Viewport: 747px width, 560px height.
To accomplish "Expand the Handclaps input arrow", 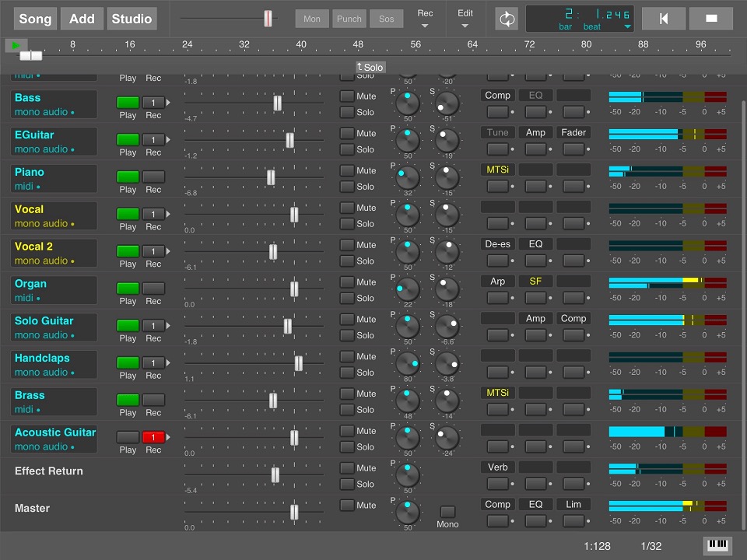I will click(168, 363).
